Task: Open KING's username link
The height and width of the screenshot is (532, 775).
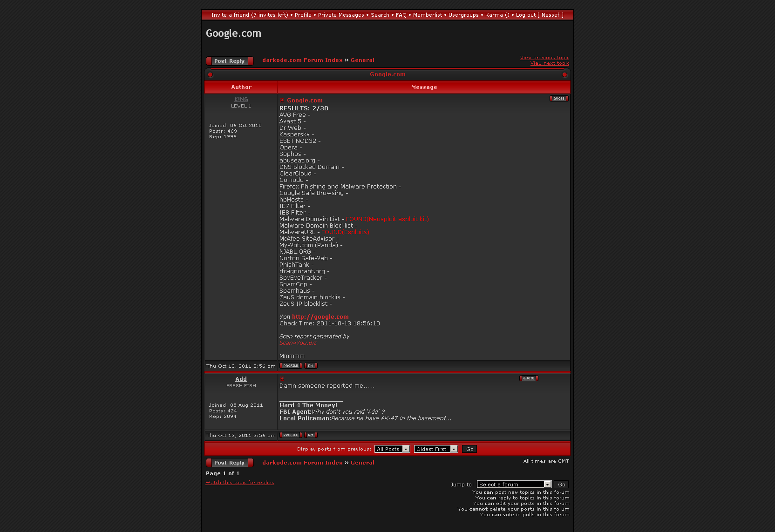Action: [x=241, y=99]
